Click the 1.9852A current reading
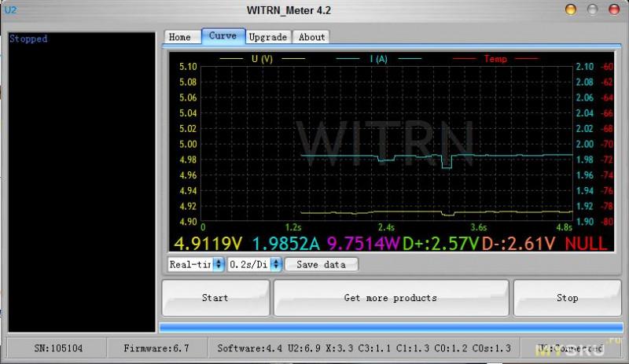The image size is (629, 364). [286, 243]
